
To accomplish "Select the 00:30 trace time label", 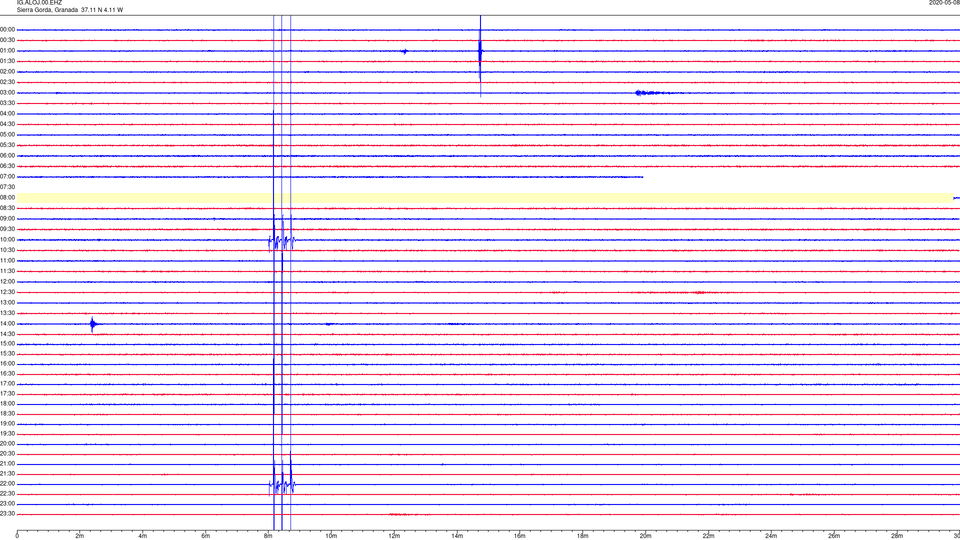I will click(7, 40).
